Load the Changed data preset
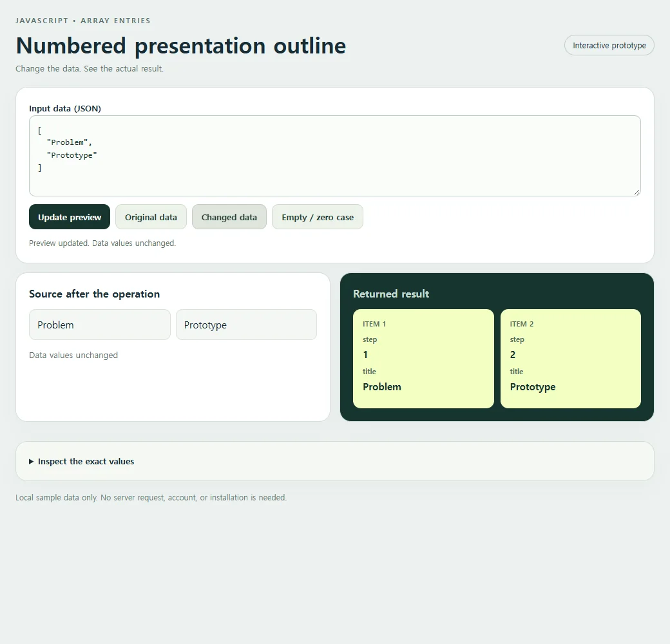The width and height of the screenshot is (670, 644). [229, 217]
